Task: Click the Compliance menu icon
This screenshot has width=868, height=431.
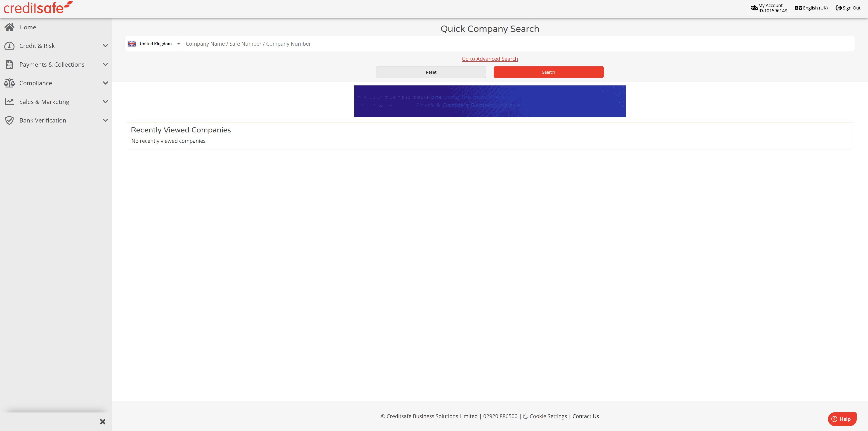Action: [9, 83]
